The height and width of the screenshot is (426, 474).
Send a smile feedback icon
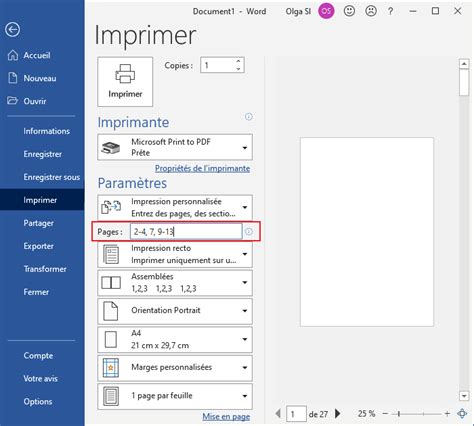pyautogui.click(x=349, y=11)
